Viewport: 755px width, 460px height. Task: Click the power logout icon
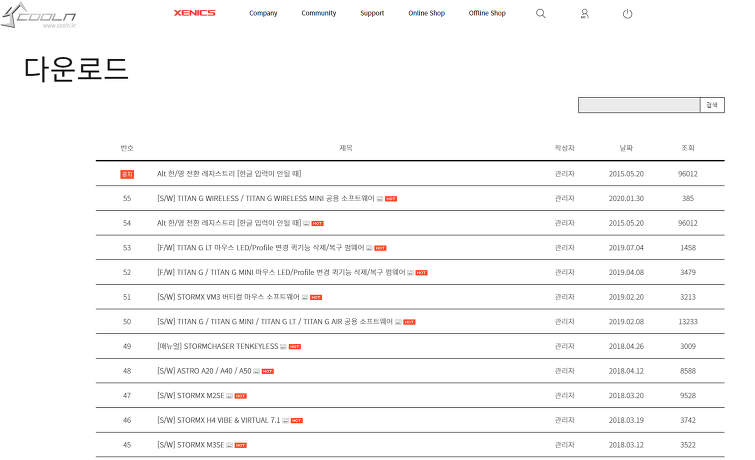pyautogui.click(x=627, y=13)
